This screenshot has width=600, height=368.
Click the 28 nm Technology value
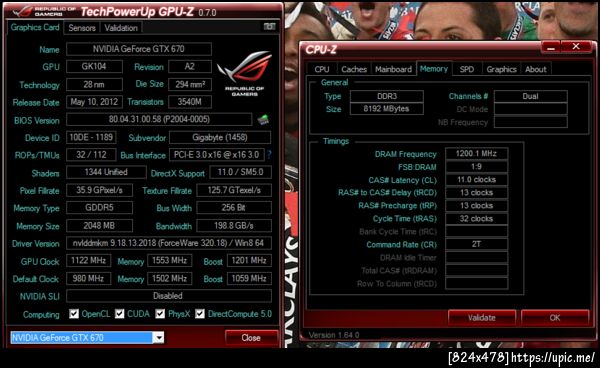[x=94, y=84]
